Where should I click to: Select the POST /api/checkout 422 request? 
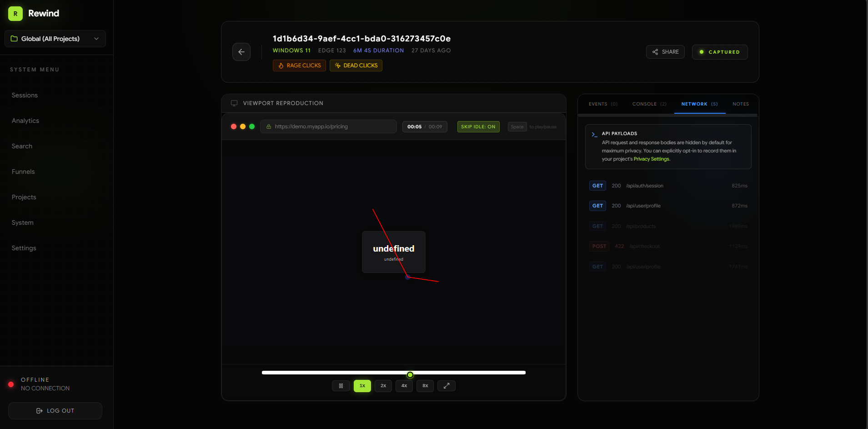click(668, 246)
